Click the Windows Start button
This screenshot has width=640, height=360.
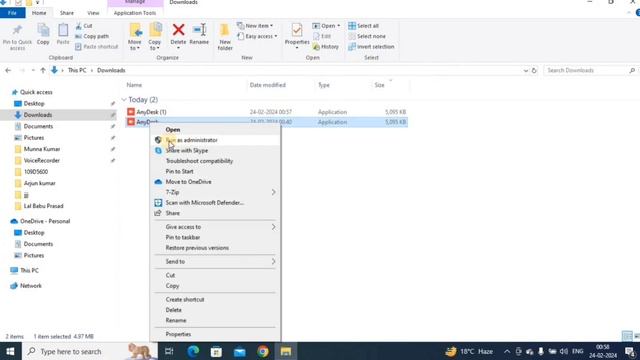point(10,351)
